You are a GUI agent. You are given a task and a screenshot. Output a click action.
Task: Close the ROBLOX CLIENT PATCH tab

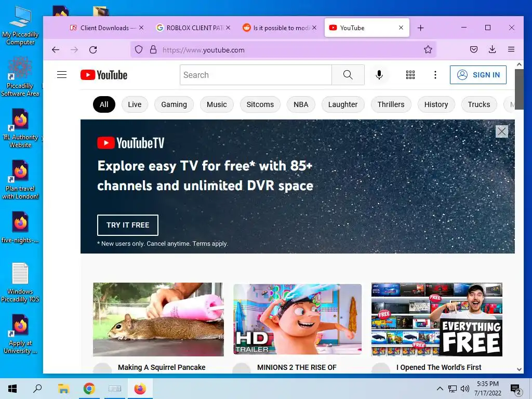pyautogui.click(x=228, y=28)
